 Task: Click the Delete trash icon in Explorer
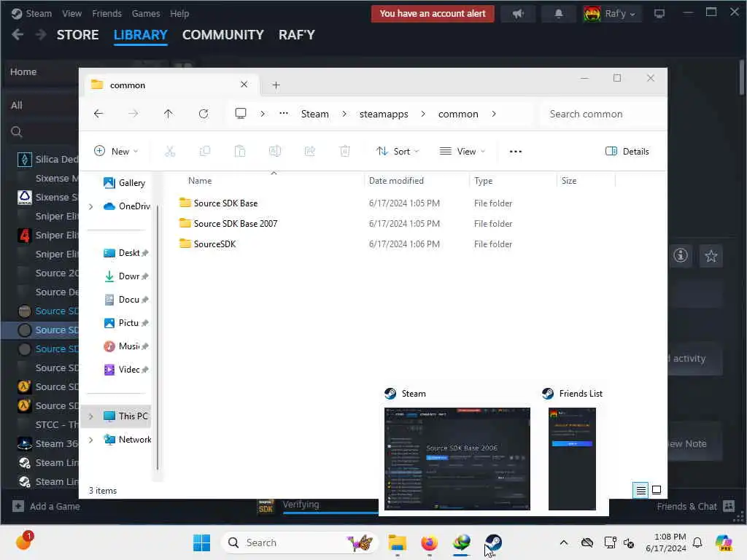point(345,152)
